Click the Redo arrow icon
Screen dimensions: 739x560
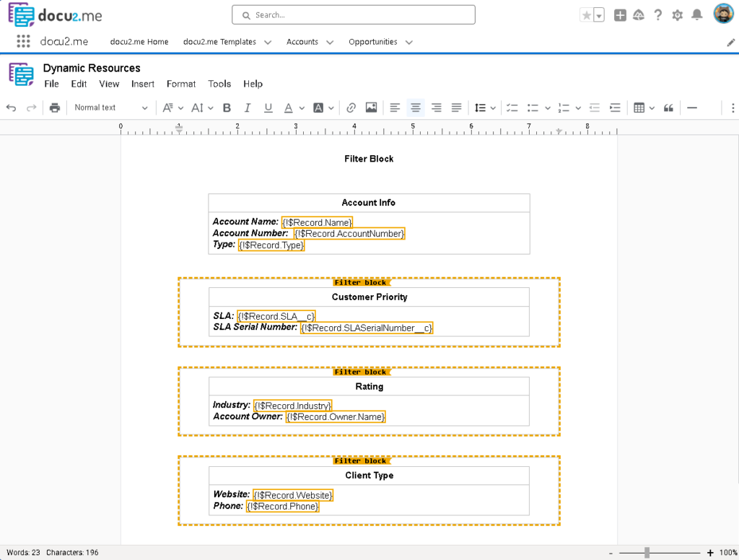[x=31, y=108]
